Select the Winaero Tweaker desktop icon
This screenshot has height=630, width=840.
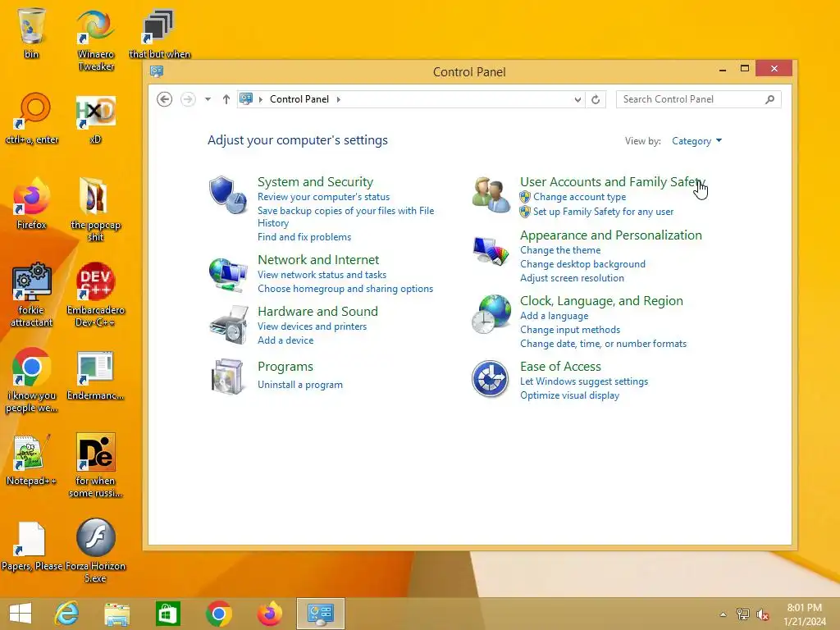[x=96, y=39]
